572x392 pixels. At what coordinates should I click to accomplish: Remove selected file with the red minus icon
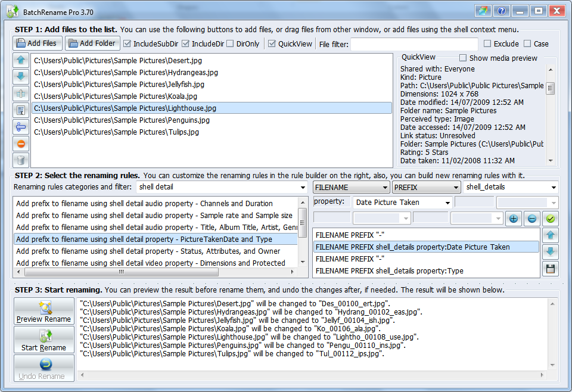[x=21, y=144]
